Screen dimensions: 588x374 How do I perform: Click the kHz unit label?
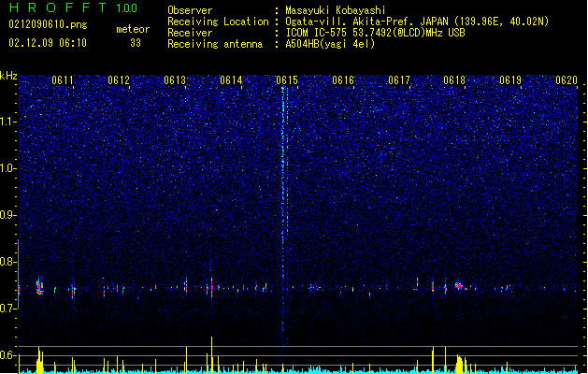point(8,76)
